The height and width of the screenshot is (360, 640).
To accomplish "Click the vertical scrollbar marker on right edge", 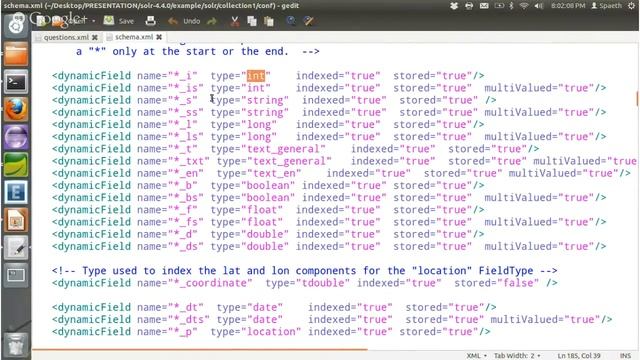I will [637, 98].
